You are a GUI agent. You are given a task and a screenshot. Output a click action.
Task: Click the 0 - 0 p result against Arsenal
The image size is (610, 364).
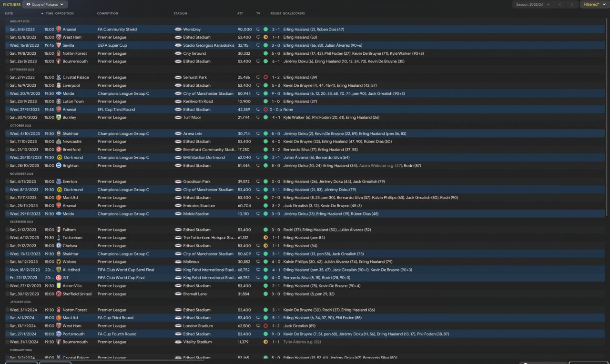pos(277,110)
